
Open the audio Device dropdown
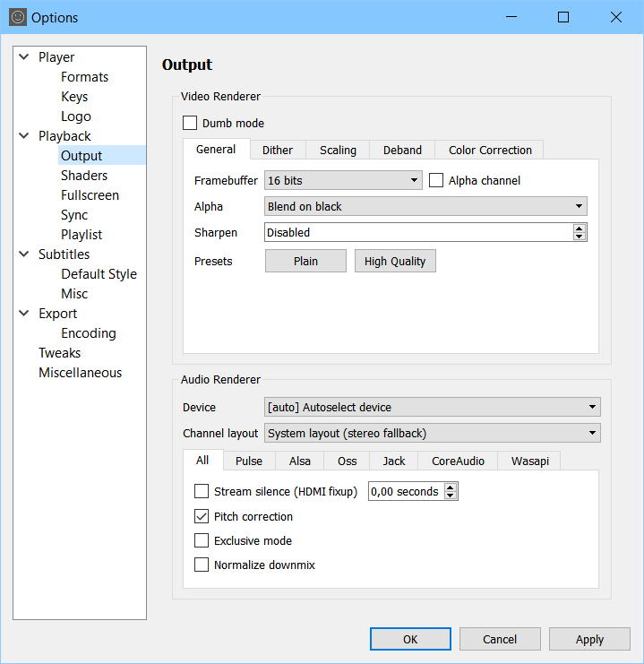(x=433, y=407)
